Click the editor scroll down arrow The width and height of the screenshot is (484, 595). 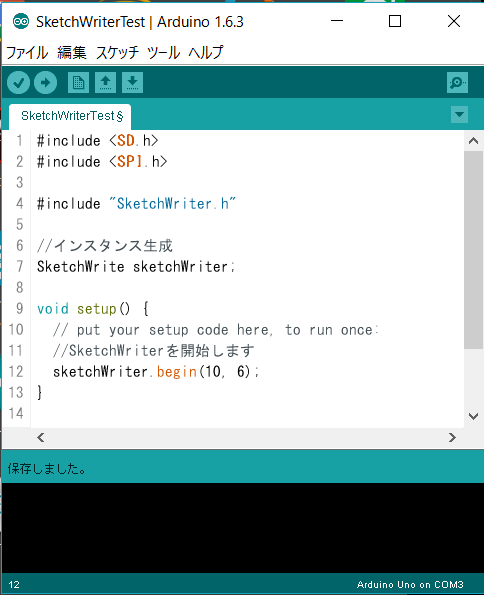click(473, 416)
